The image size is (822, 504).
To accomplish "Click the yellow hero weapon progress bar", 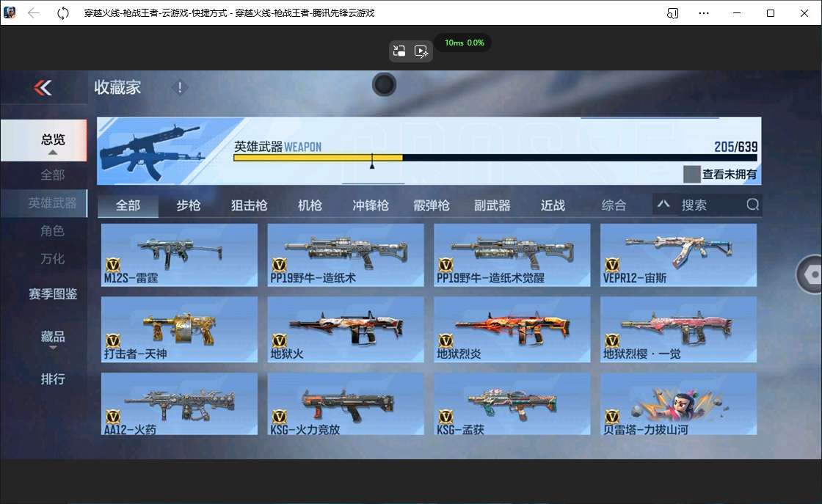I will (319, 158).
